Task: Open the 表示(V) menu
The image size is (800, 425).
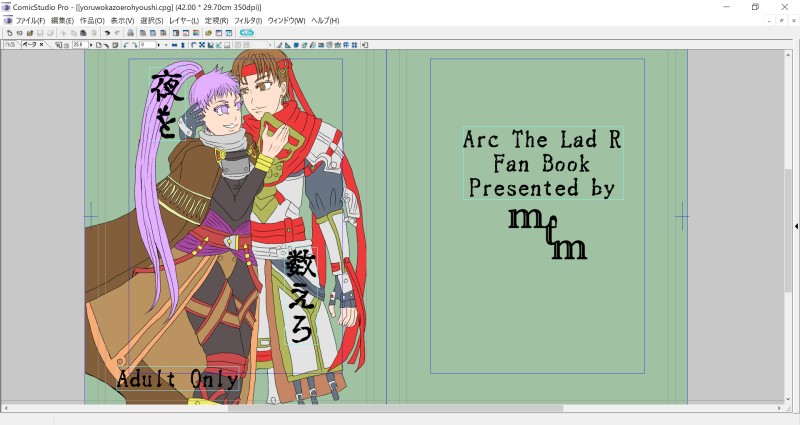Action: pyautogui.click(x=122, y=20)
